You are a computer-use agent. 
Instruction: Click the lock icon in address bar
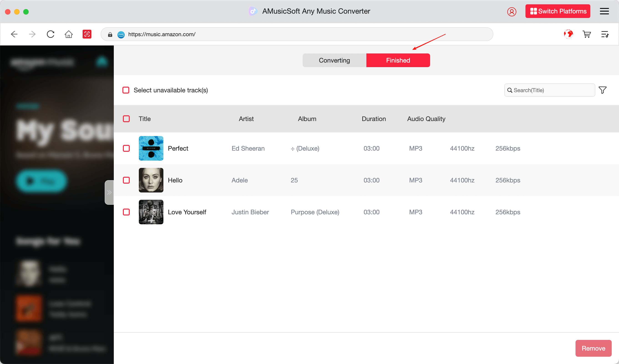[x=110, y=35]
